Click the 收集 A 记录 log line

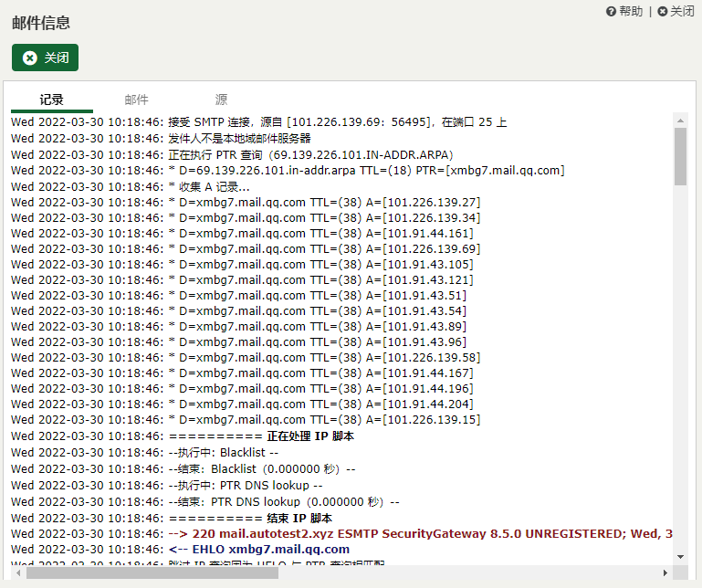click(x=208, y=186)
